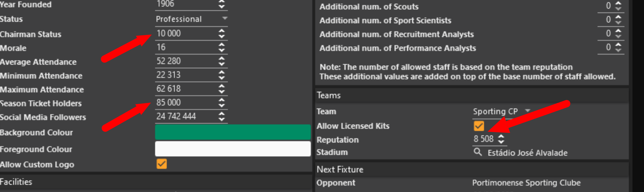This screenshot has height=192, width=644.
Task: Click the Opponent label in Next Fixture
Action: pos(336,183)
